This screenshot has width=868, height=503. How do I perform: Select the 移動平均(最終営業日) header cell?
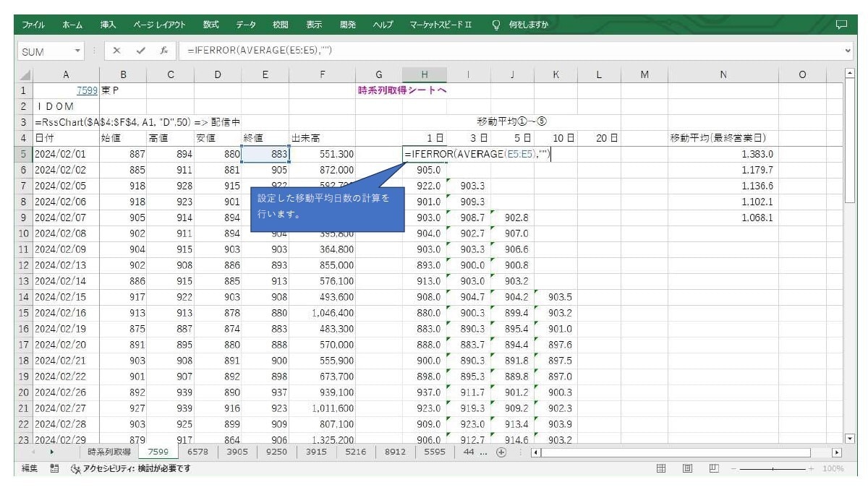723,137
